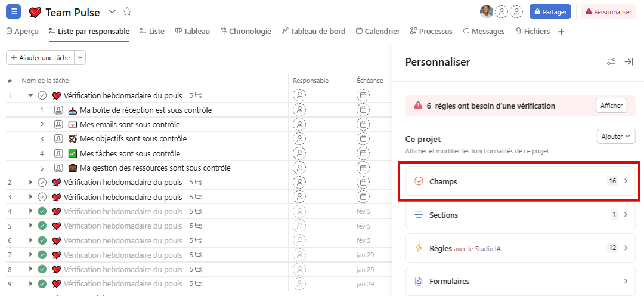Screen dimensions: 644x296
Task: Click the Partager button
Action: tap(550, 12)
